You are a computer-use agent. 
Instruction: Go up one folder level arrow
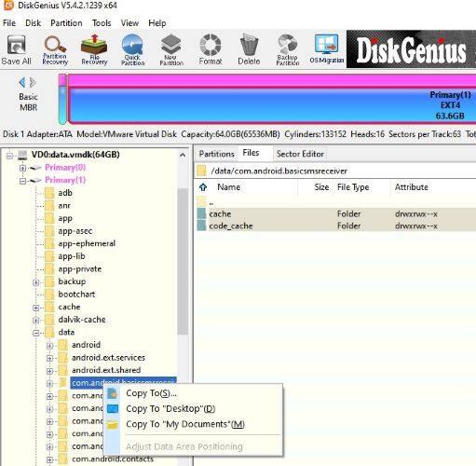click(203, 187)
